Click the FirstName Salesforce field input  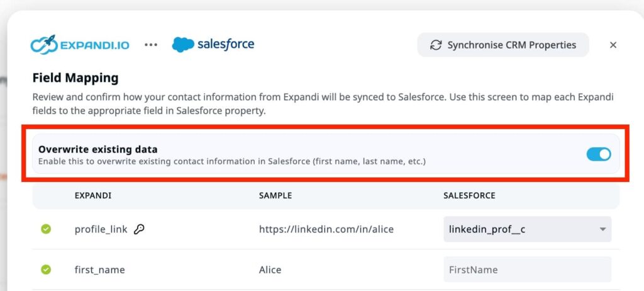tap(527, 270)
